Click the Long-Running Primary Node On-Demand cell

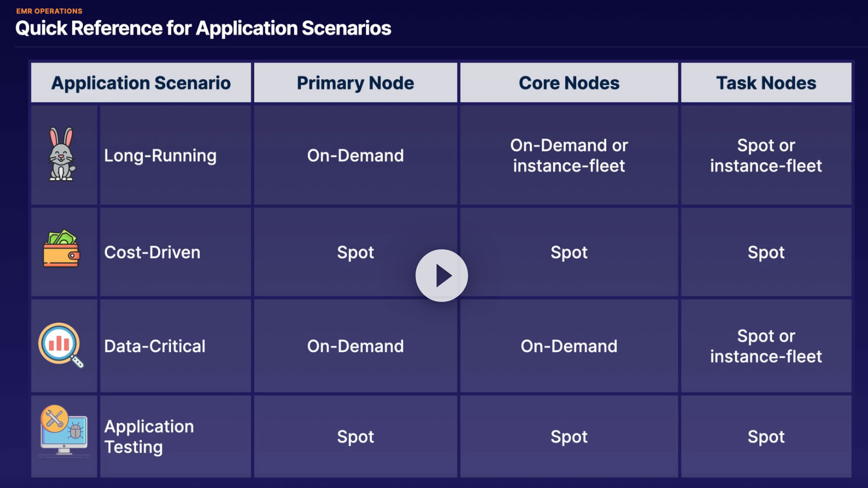pyautogui.click(x=355, y=155)
